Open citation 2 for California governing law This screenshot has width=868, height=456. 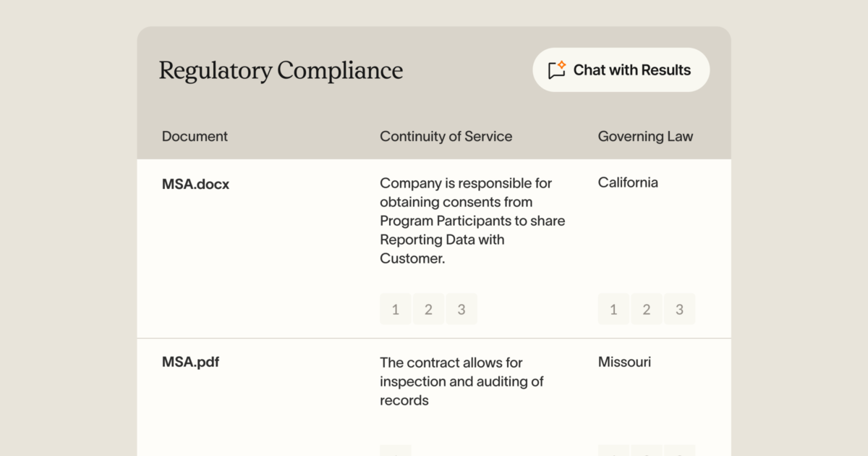pyautogui.click(x=647, y=309)
